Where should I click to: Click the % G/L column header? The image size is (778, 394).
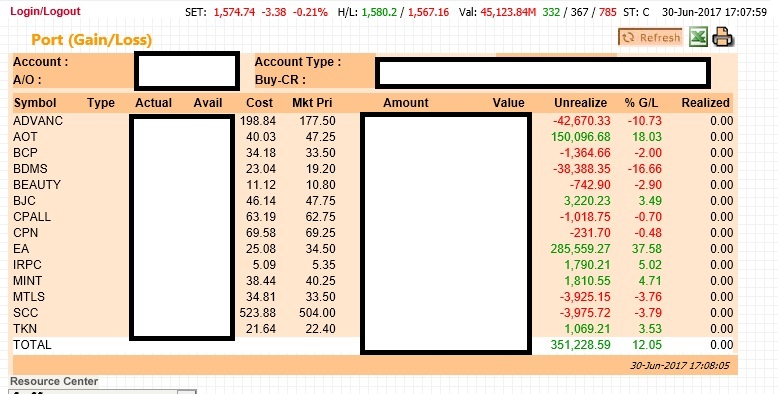(641, 103)
